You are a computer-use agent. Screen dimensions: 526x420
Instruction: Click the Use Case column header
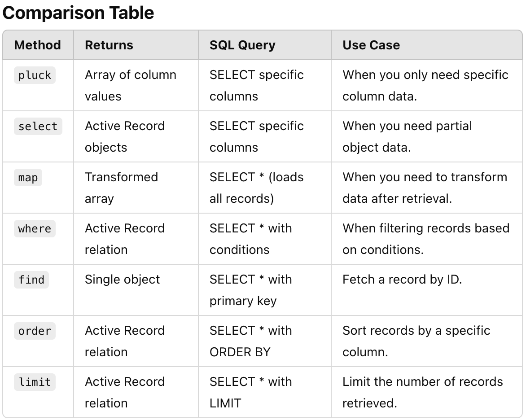pyautogui.click(x=371, y=45)
